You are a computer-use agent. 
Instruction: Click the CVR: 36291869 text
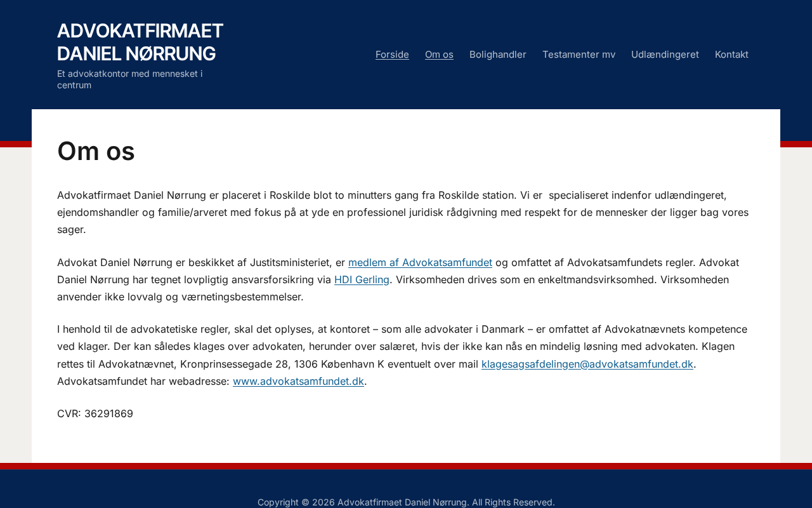coord(95,413)
